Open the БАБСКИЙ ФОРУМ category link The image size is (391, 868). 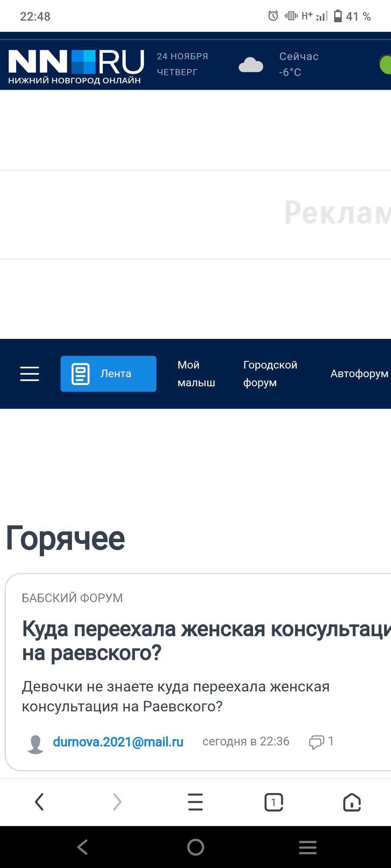tap(72, 598)
